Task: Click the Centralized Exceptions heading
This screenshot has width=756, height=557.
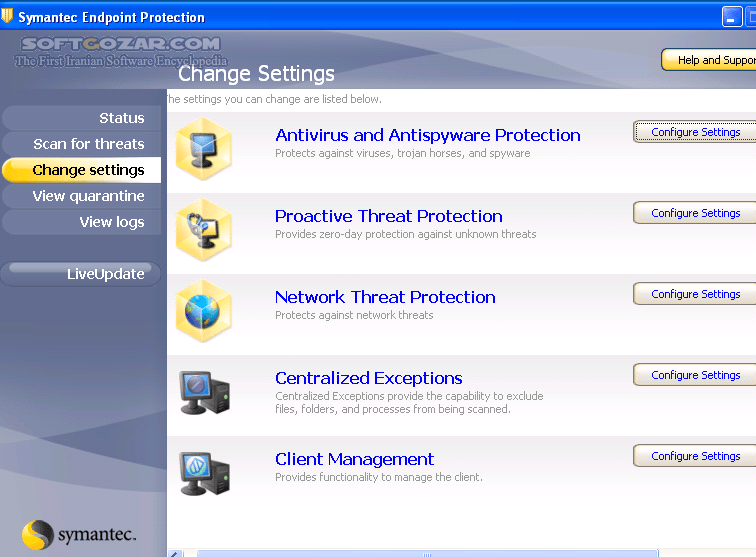Action: click(369, 379)
